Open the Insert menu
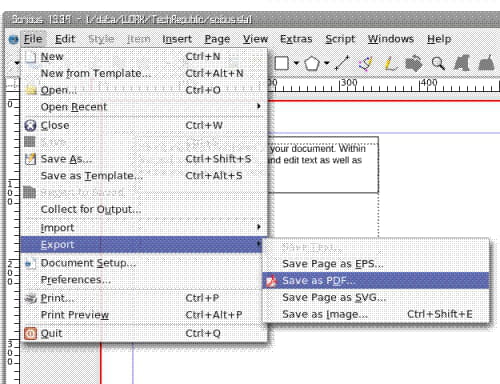Image resolution: width=500 pixels, height=384 pixels. coord(177,39)
